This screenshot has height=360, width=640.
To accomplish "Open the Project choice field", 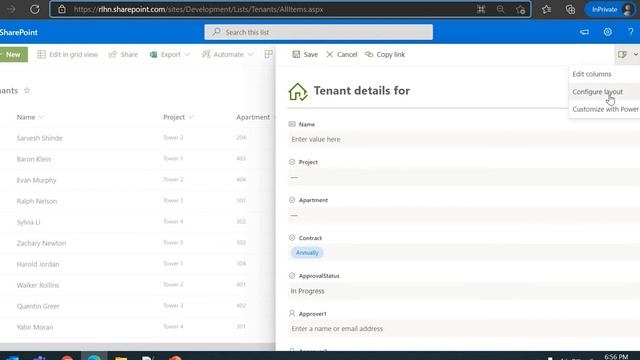I will [464, 177].
